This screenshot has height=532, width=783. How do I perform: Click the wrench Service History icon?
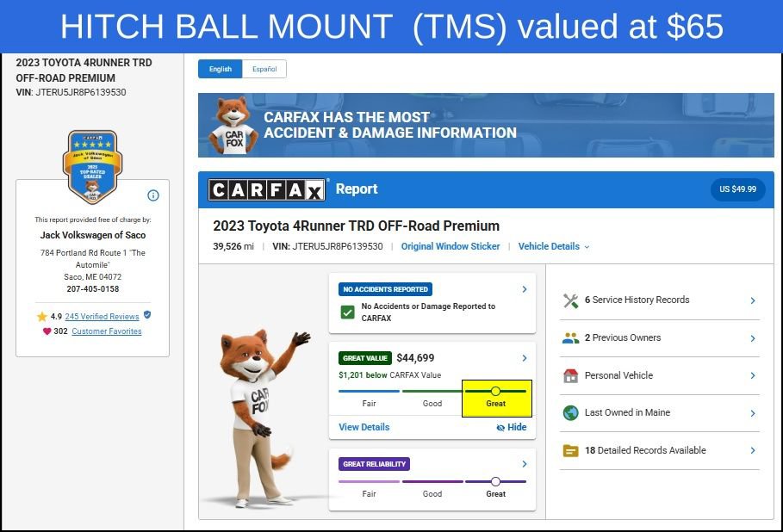571,300
